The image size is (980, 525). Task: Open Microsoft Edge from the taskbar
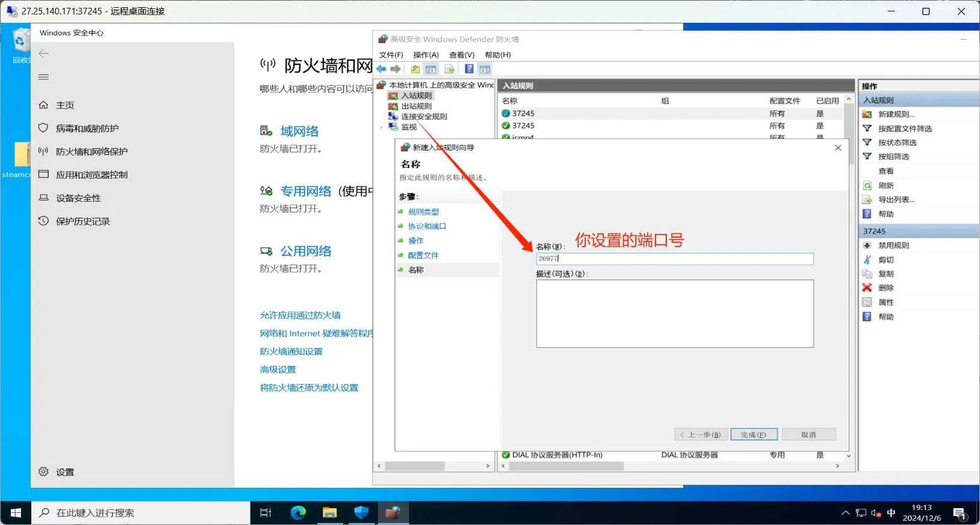tap(298, 512)
